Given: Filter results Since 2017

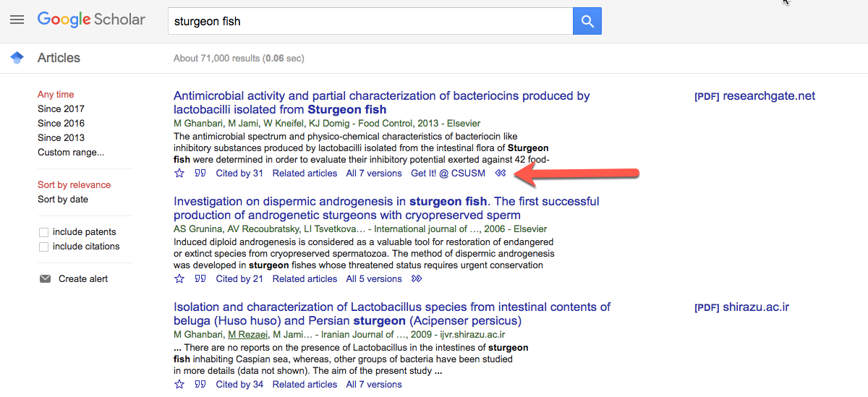Looking at the screenshot, I should point(61,109).
